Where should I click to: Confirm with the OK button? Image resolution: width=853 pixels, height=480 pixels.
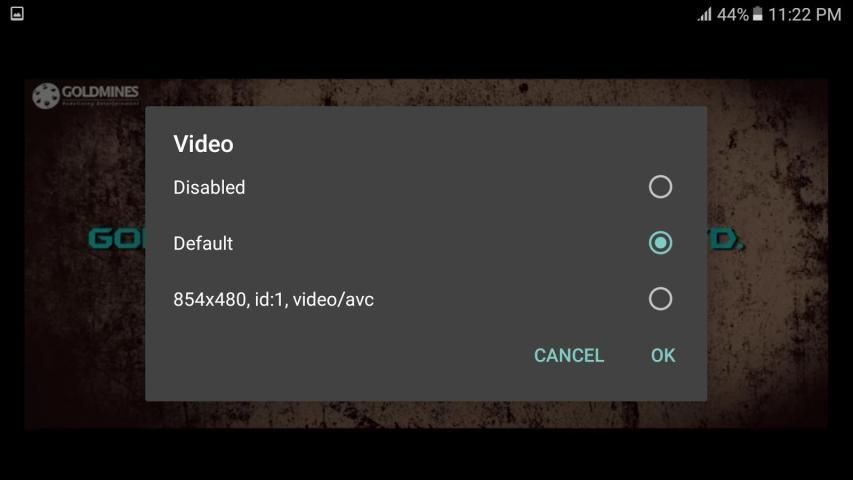point(663,355)
